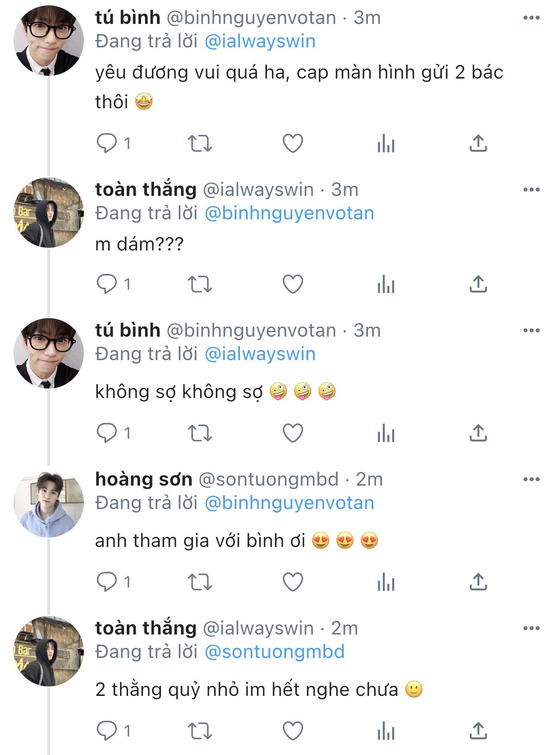Open hoàng sơn's profile picture
Screen dimensions: 560x755
[49, 502]
